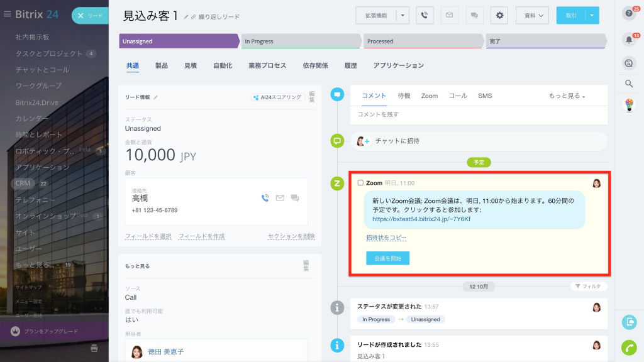Screen dimensions: 644x362
Task: Tick the Zoom activity checkbox
Action: 360,183
